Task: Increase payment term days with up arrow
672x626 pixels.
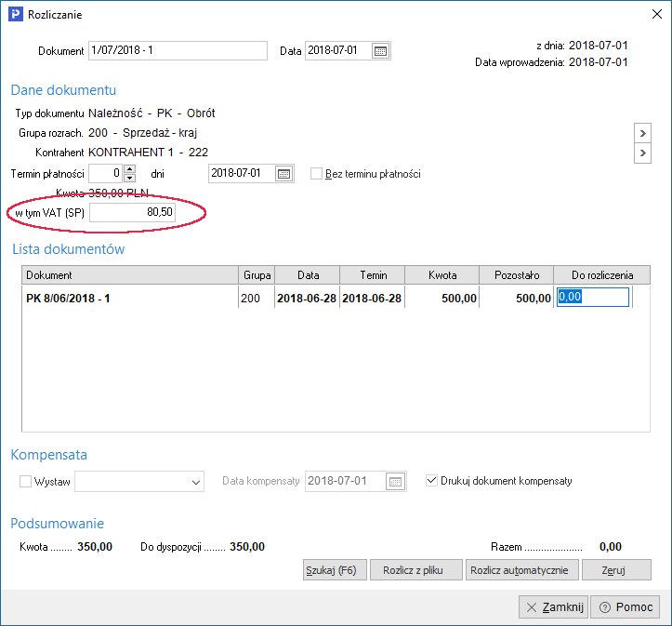Action: tap(130, 169)
